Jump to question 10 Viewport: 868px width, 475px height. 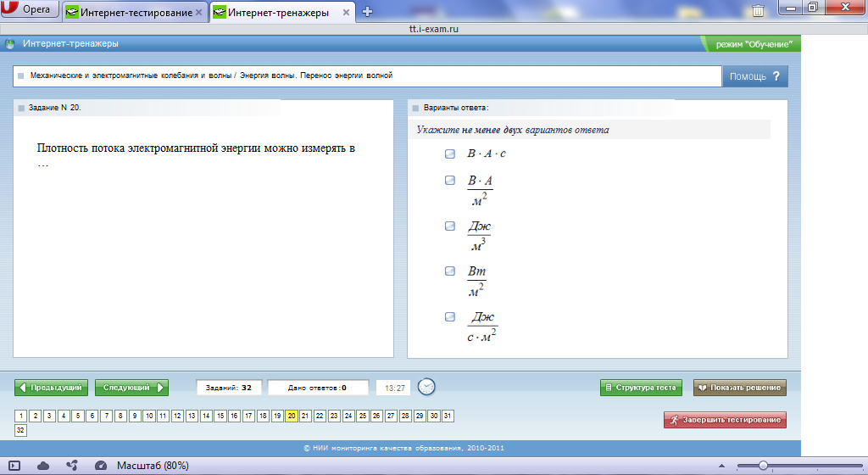[x=149, y=416]
